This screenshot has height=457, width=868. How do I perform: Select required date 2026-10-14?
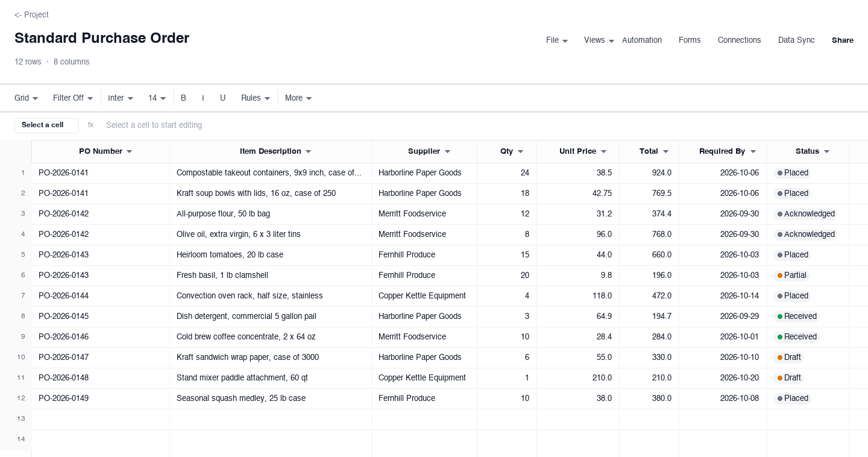[x=723, y=296]
